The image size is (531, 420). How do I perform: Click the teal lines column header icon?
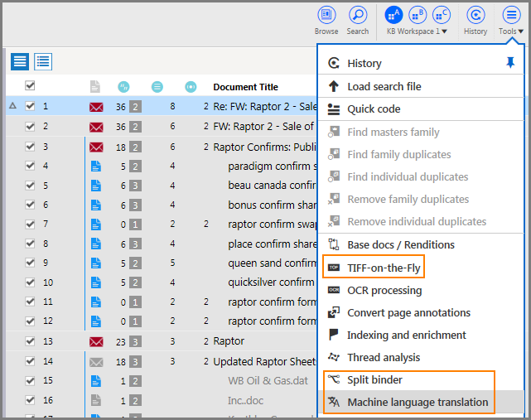pyautogui.click(x=157, y=87)
